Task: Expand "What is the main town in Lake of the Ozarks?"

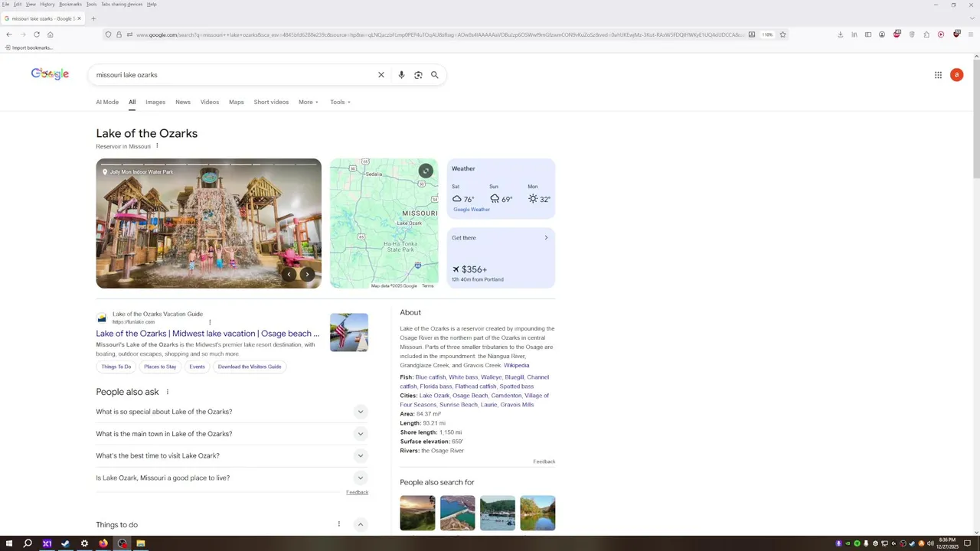Action: point(232,434)
